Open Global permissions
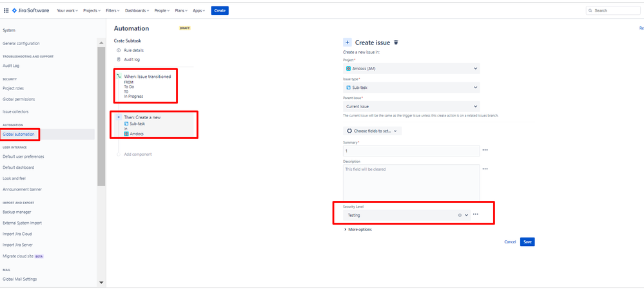 pos(19,99)
